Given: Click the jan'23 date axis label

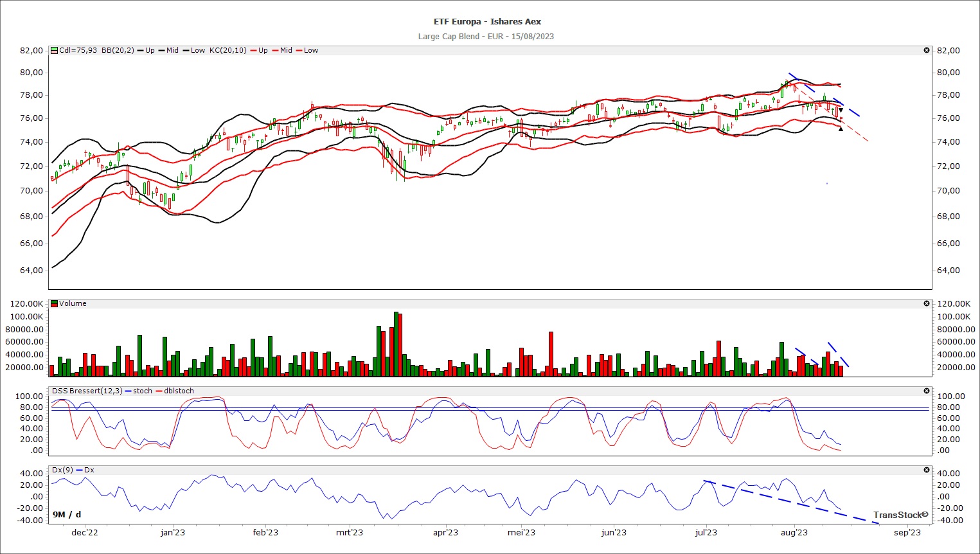Looking at the screenshot, I should [x=173, y=532].
